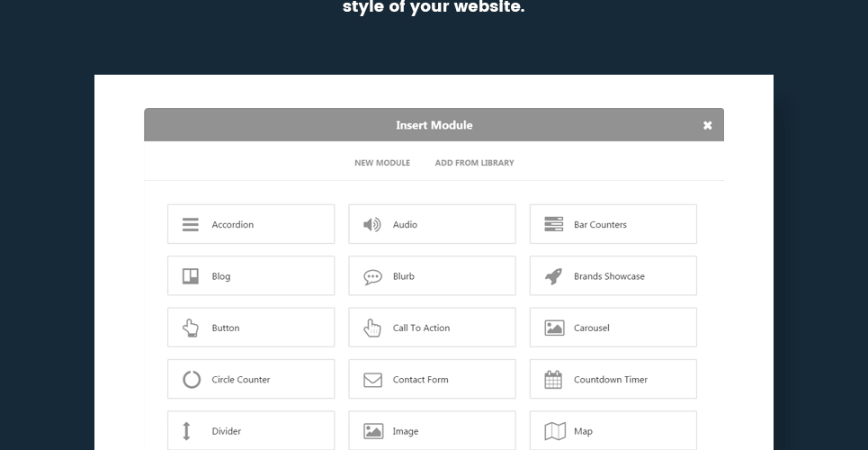Insert the Button module
The height and width of the screenshot is (450, 868).
pos(251,328)
